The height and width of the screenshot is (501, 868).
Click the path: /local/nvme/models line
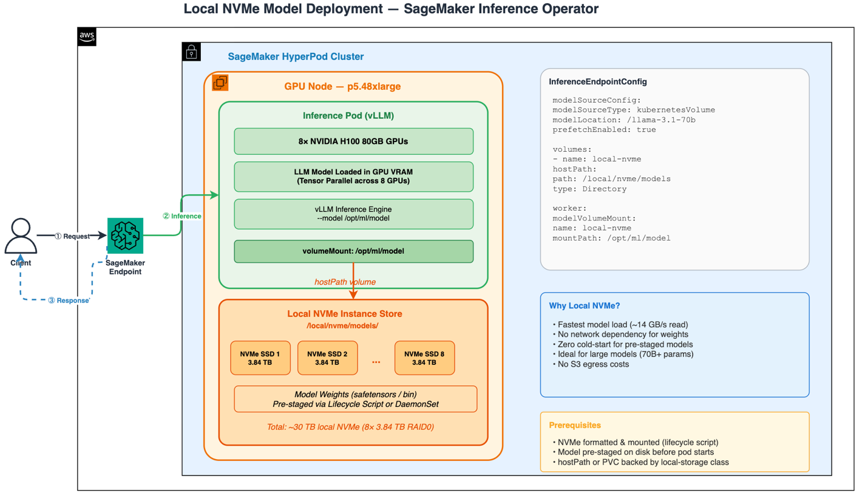click(x=611, y=179)
